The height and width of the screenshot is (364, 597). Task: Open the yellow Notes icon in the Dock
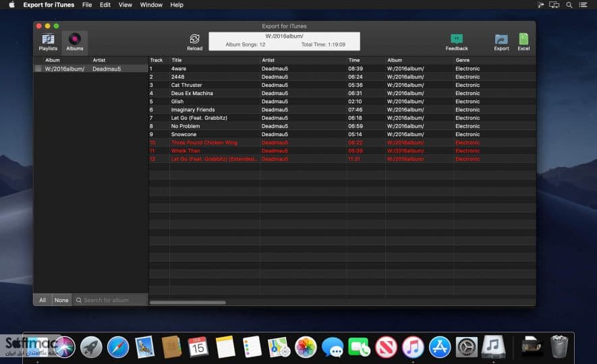225,347
